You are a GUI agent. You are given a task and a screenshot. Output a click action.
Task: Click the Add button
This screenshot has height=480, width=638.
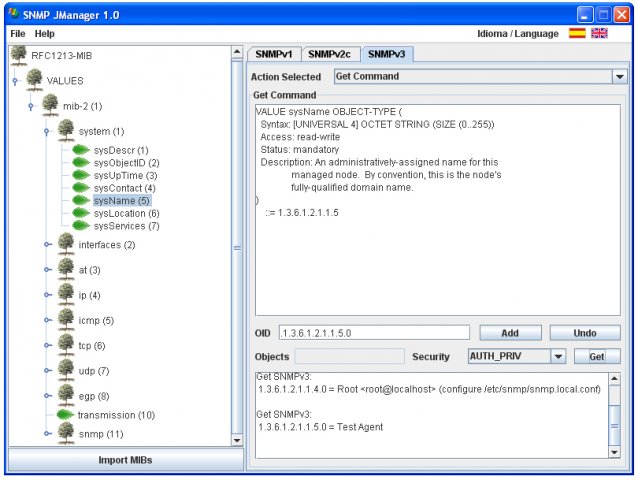pyautogui.click(x=510, y=333)
